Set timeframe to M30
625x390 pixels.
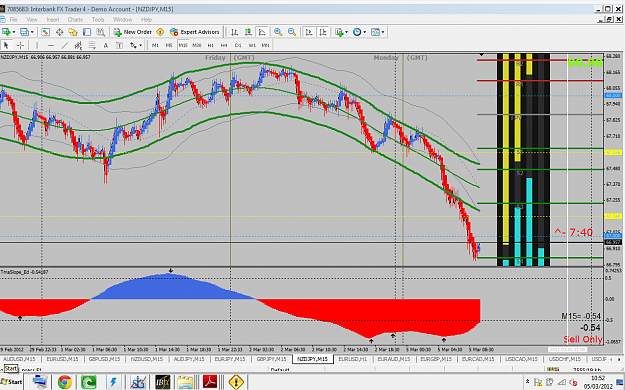197,45
